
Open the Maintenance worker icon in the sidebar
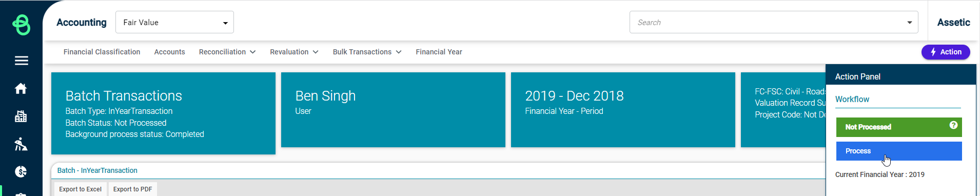point(21,144)
